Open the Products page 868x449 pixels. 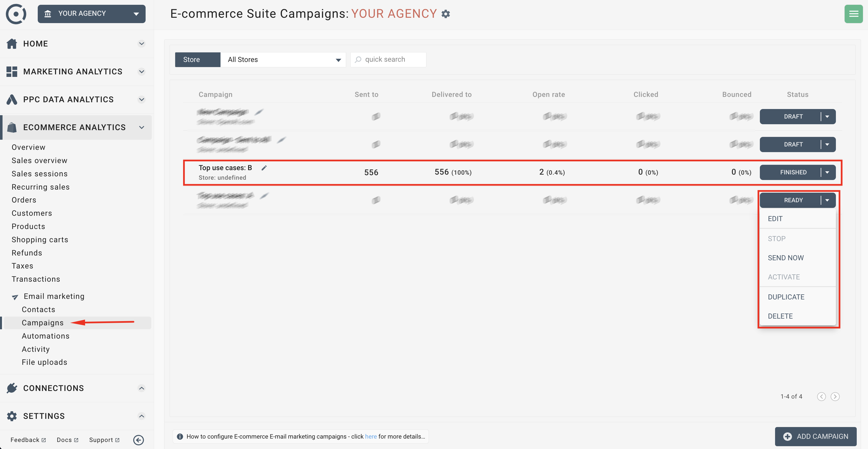(28, 226)
